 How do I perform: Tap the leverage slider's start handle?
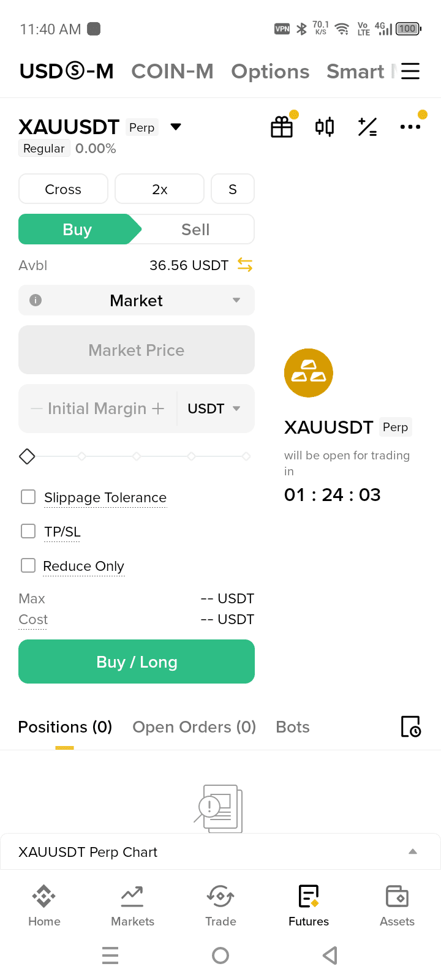[27, 456]
